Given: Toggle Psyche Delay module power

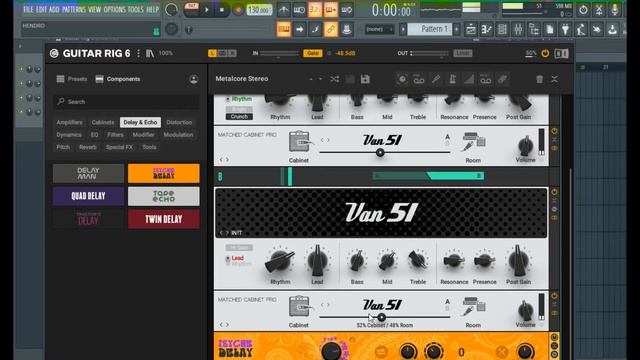Looking at the screenshot, I should 554,337.
